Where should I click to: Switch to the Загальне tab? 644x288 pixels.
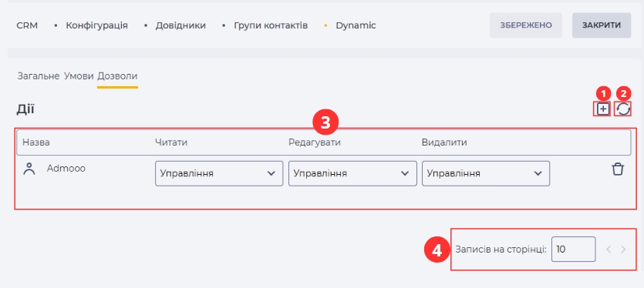39,76
